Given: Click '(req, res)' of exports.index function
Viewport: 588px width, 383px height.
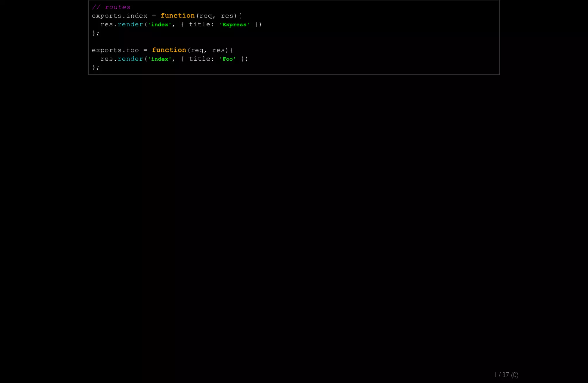Looking at the screenshot, I should [x=216, y=16].
